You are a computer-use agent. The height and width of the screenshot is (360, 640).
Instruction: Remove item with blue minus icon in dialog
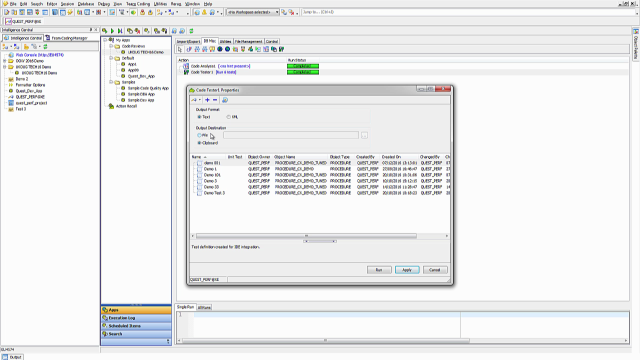tap(215, 100)
